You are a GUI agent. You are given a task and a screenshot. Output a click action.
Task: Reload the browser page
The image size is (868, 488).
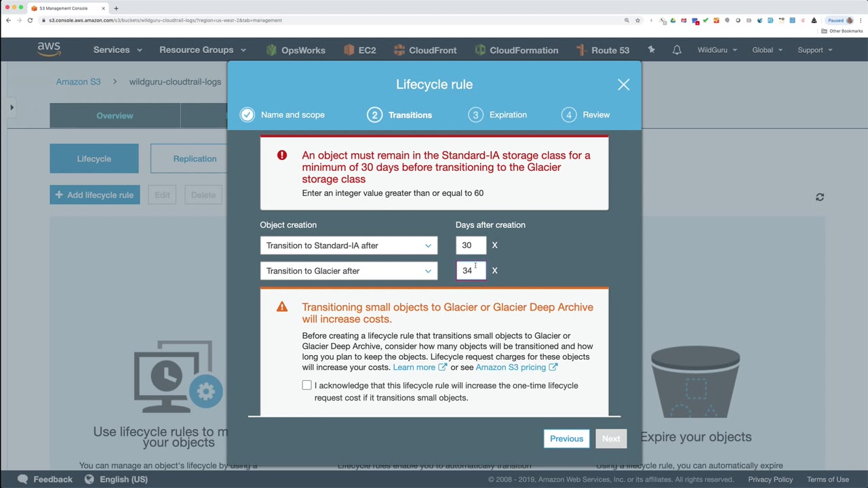click(30, 20)
